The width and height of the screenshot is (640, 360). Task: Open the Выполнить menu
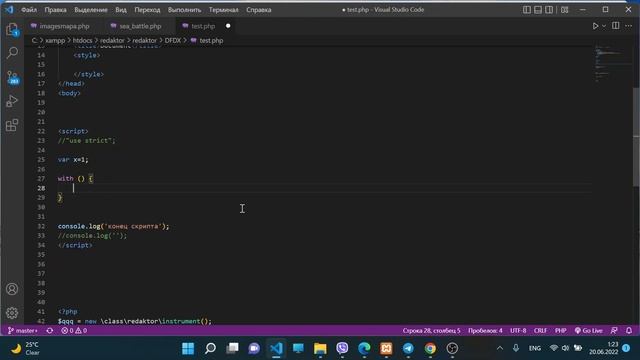pos(184,9)
